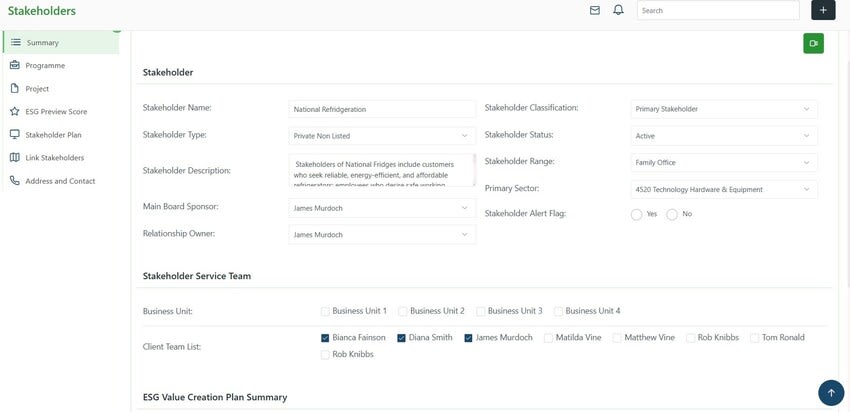Open the Project section
This screenshot has height=412, width=850.
[37, 89]
